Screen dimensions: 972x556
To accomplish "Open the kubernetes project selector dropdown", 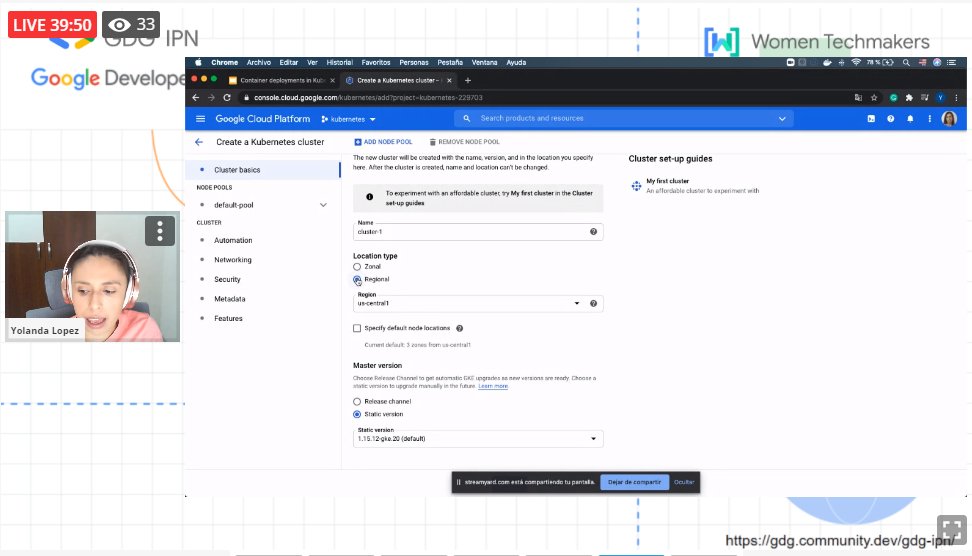I will pos(348,119).
